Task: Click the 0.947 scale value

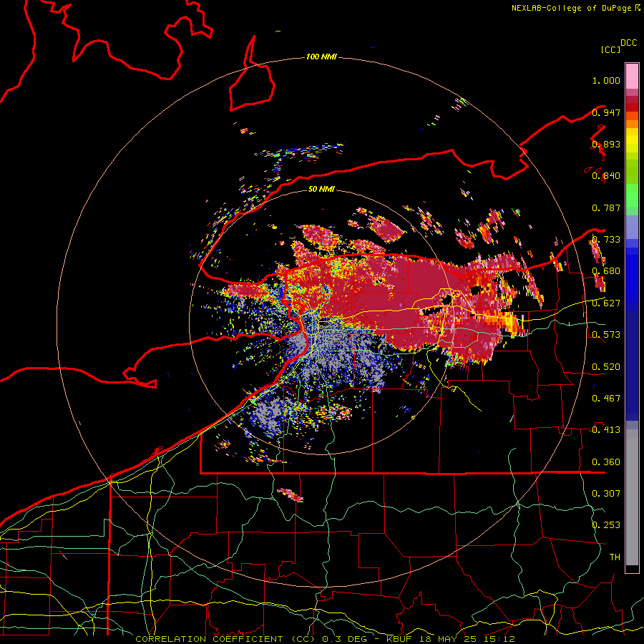Action: click(606, 112)
